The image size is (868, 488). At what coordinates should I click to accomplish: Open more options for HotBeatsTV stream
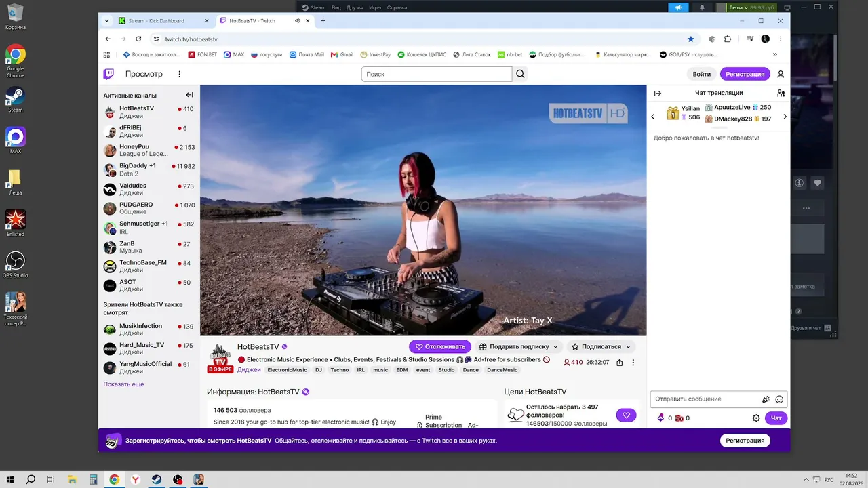pos(633,363)
